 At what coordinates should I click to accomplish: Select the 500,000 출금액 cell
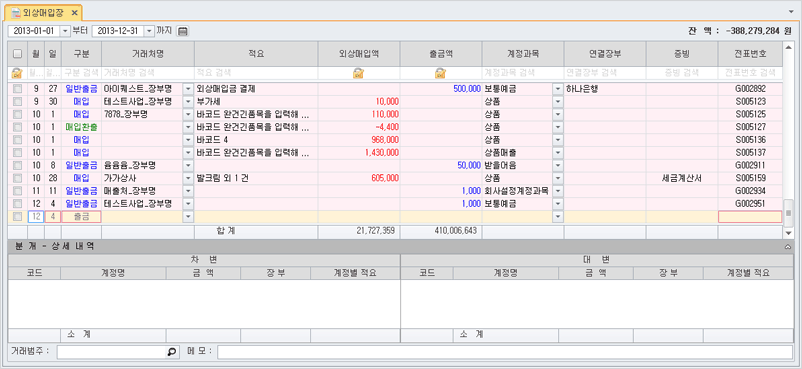[x=441, y=89]
